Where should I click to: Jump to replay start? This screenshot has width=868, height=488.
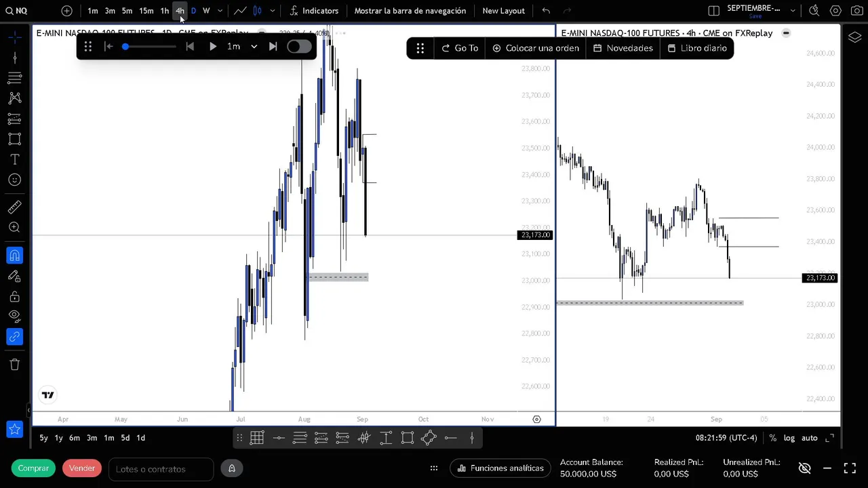[x=108, y=47]
